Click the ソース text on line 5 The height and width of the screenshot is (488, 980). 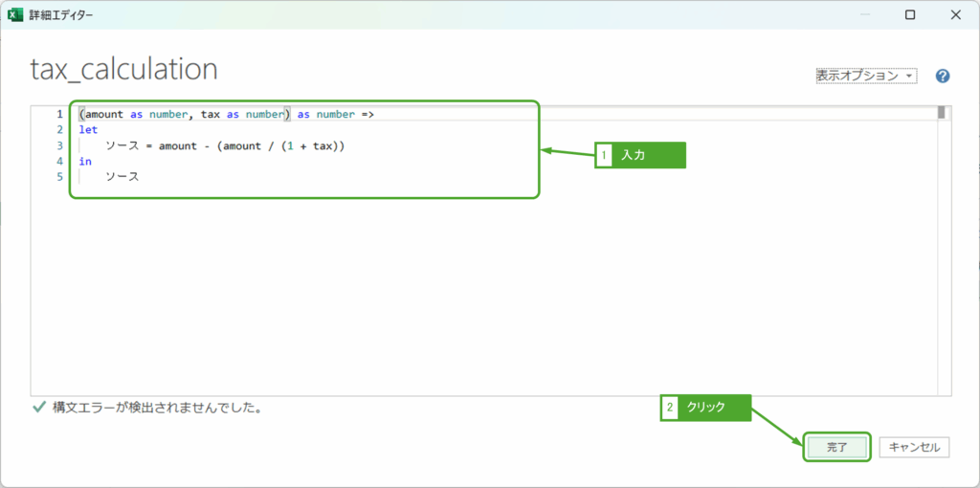[122, 177]
